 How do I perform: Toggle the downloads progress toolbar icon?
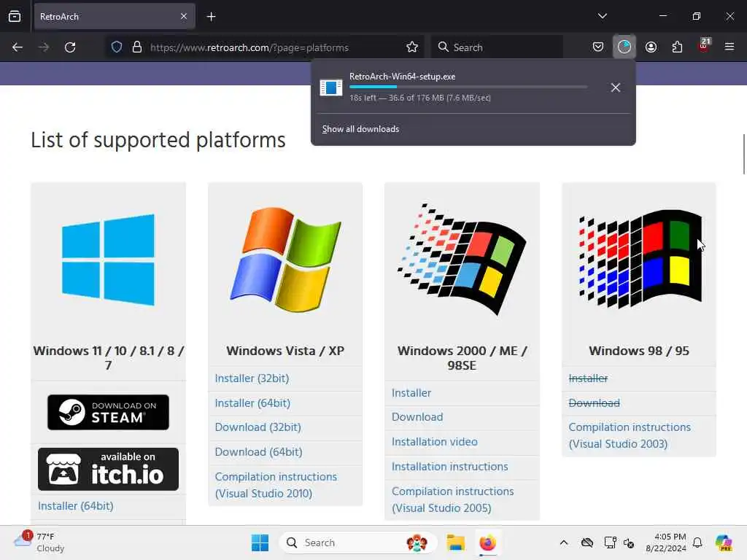click(624, 47)
